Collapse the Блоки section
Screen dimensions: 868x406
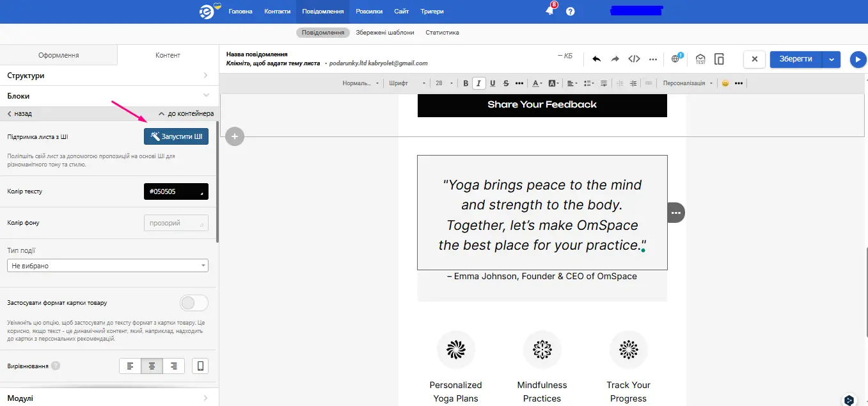[109, 96]
